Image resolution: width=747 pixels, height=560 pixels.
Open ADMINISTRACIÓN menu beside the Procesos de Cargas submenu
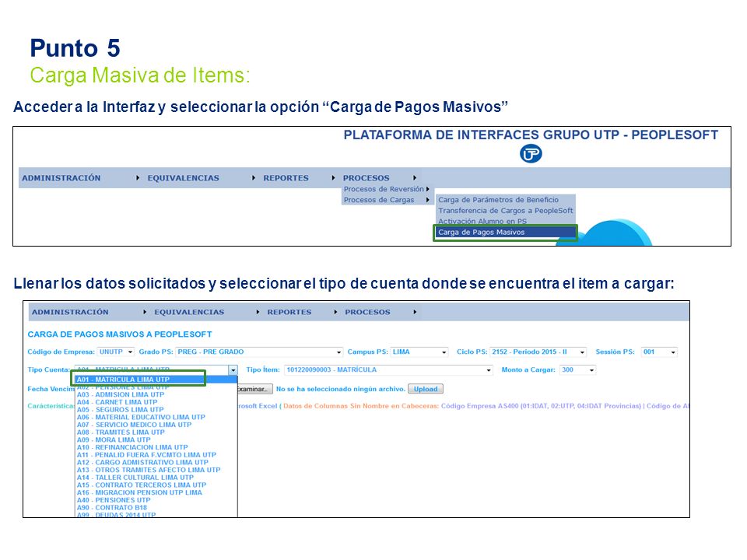(x=61, y=178)
